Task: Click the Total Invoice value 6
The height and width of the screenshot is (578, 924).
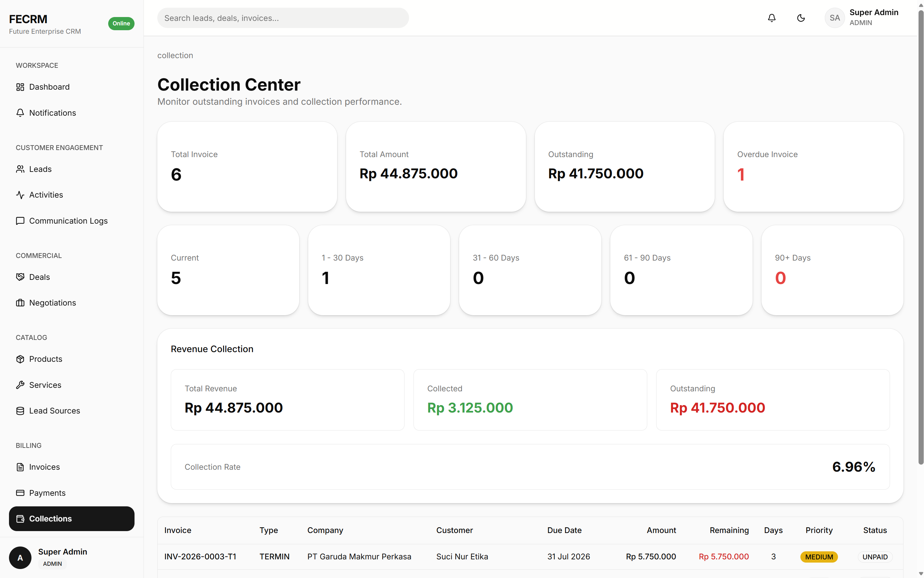Action: tap(176, 174)
